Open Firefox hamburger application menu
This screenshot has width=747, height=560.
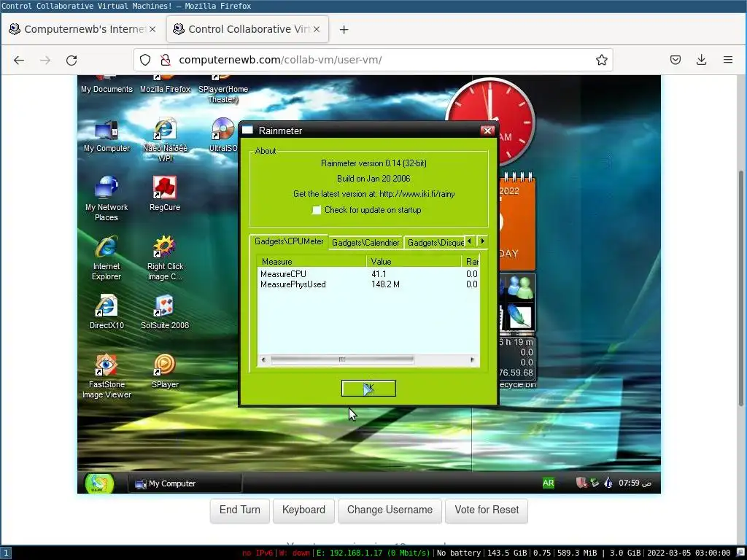[727, 60]
